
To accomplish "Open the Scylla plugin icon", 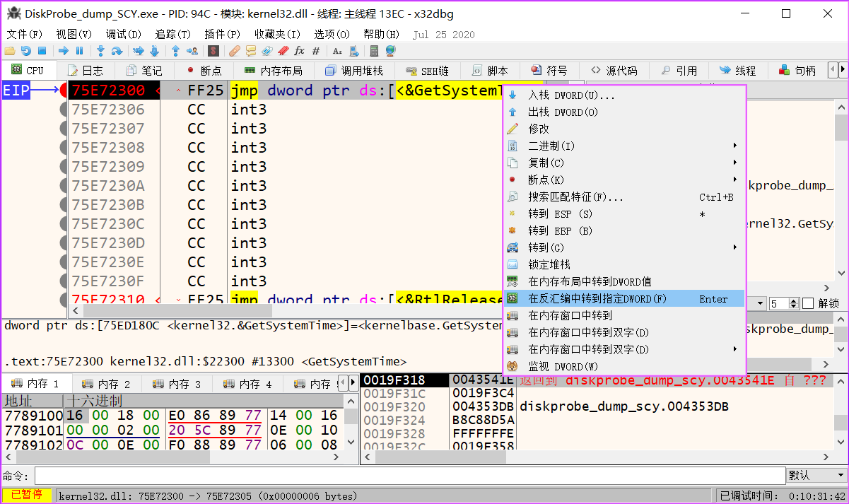I will [x=213, y=51].
